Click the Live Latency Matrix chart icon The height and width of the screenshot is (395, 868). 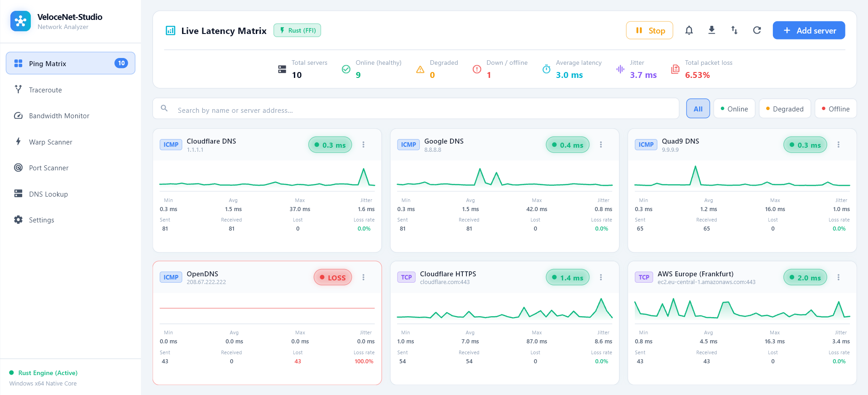click(170, 31)
